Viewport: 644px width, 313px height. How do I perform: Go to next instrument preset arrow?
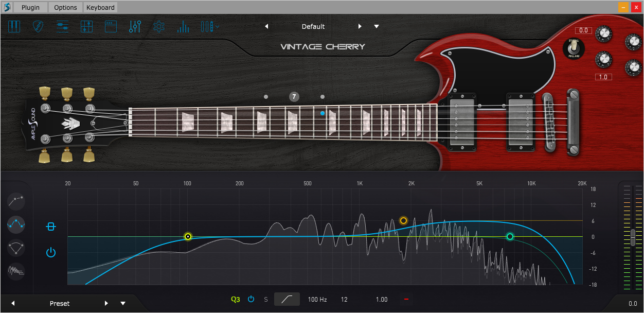point(360,27)
